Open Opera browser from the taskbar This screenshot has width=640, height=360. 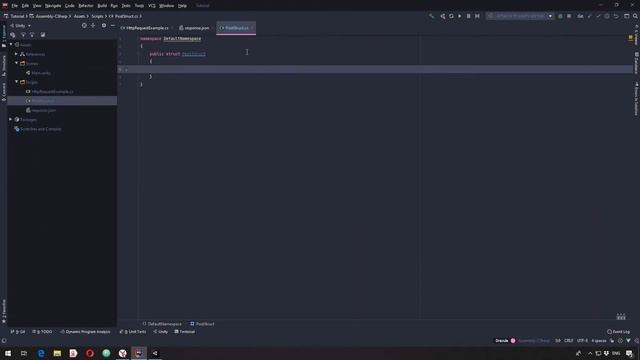[x=90, y=353]
